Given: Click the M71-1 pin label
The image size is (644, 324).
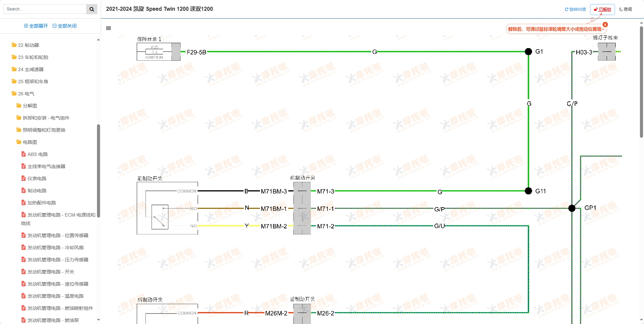Looking at the screenshot, I should point(326,209).
